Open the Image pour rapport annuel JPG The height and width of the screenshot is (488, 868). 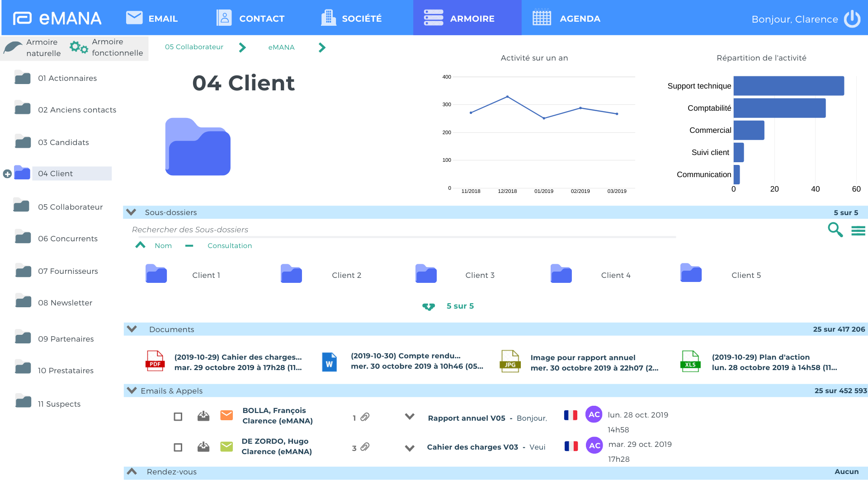(x=510, y=361)
